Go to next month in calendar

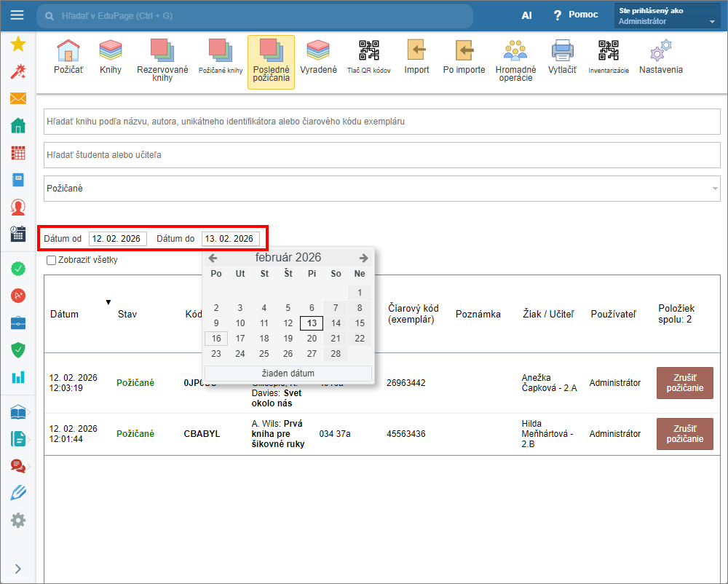click(x=363, y=258)
